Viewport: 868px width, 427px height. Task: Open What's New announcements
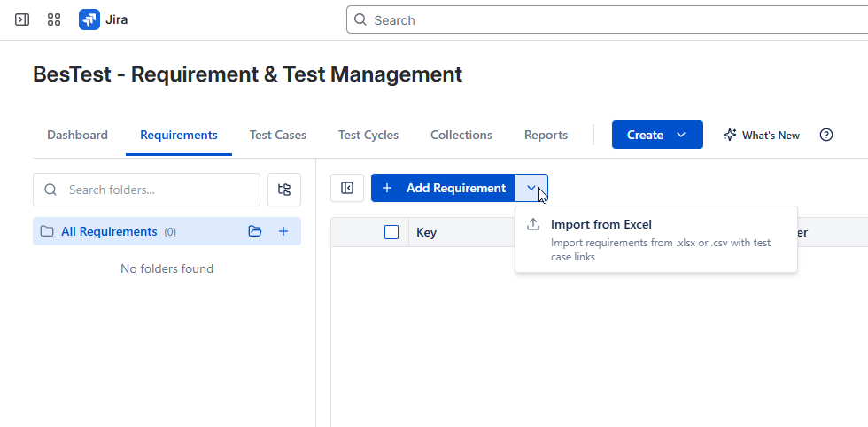coord(761,135)
